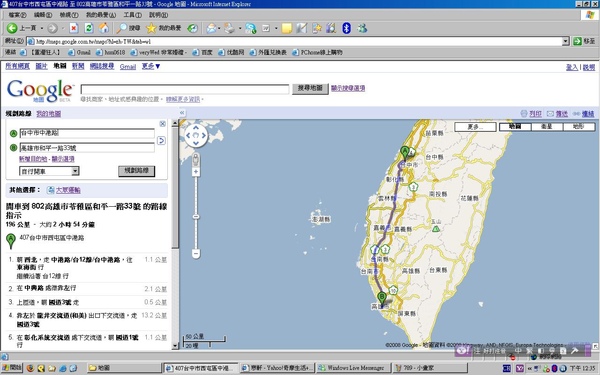Swap start and destination arrow icon
The image size is (600, 375).
(161, 140)
